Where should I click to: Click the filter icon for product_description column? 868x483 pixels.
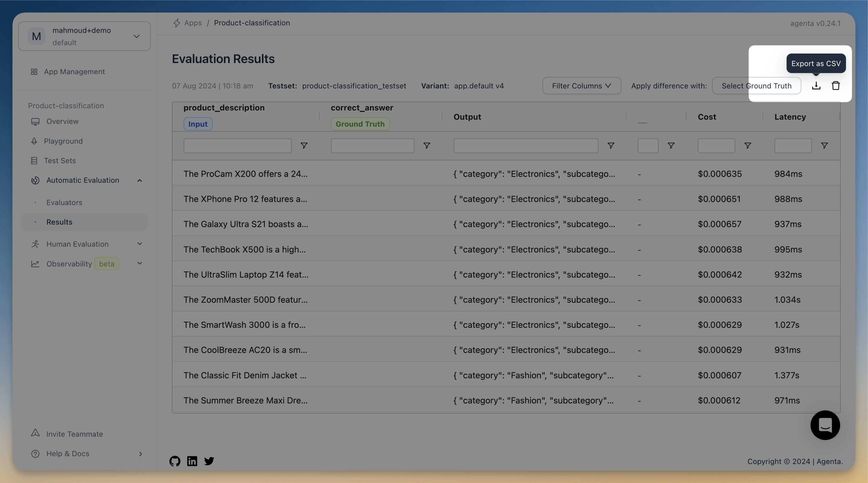(304, 146)
